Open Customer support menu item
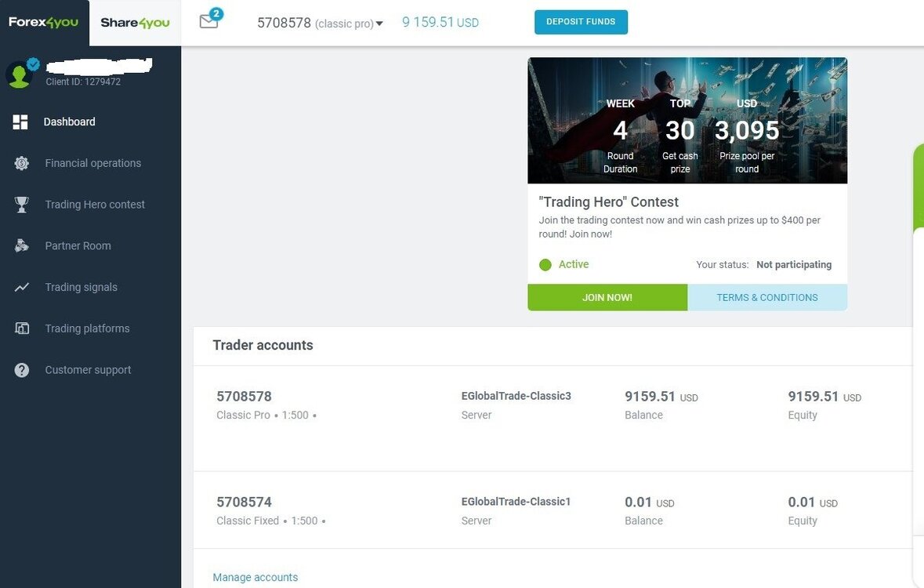This screenshot has width=924, height=588. tap(88, 370)
